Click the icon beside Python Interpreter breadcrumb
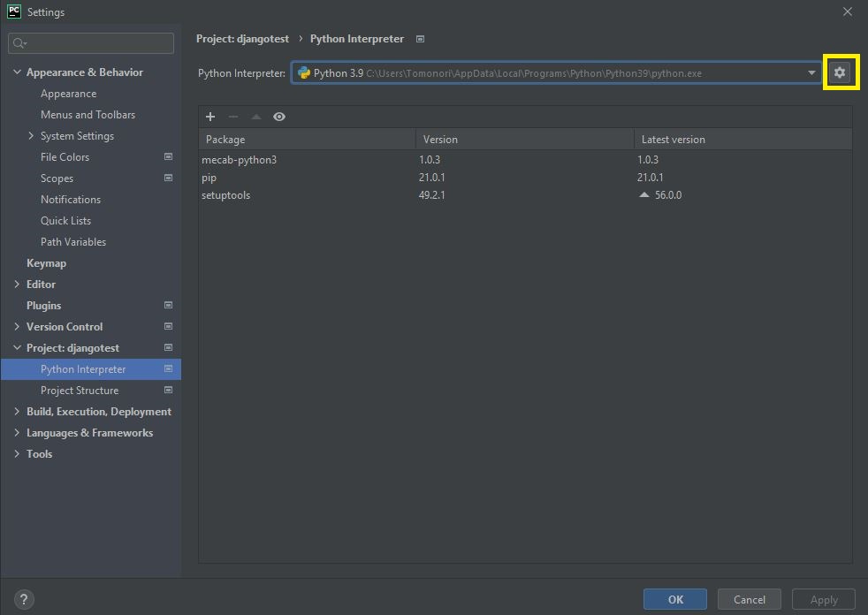Viewport: 868px width, 615px height. (420, 39)
